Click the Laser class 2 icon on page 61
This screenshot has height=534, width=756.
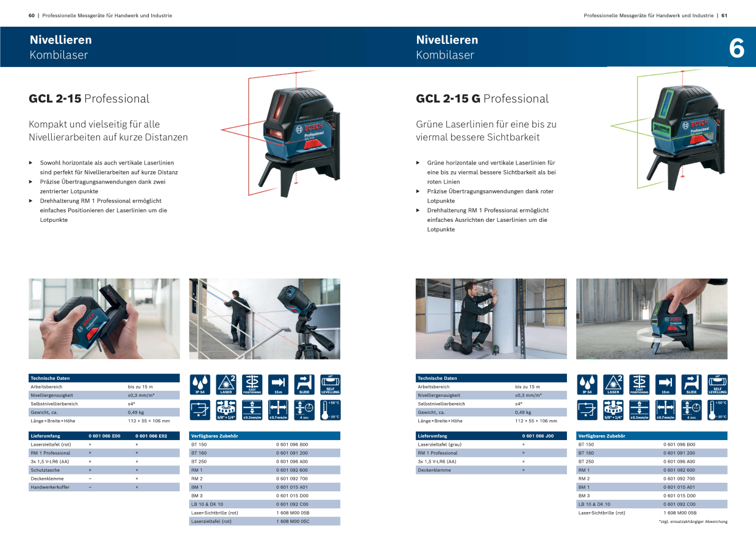[613, 385]
